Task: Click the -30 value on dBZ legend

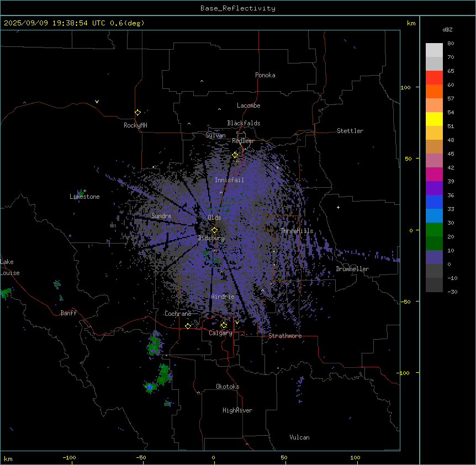Action: [x=452, y=292]
